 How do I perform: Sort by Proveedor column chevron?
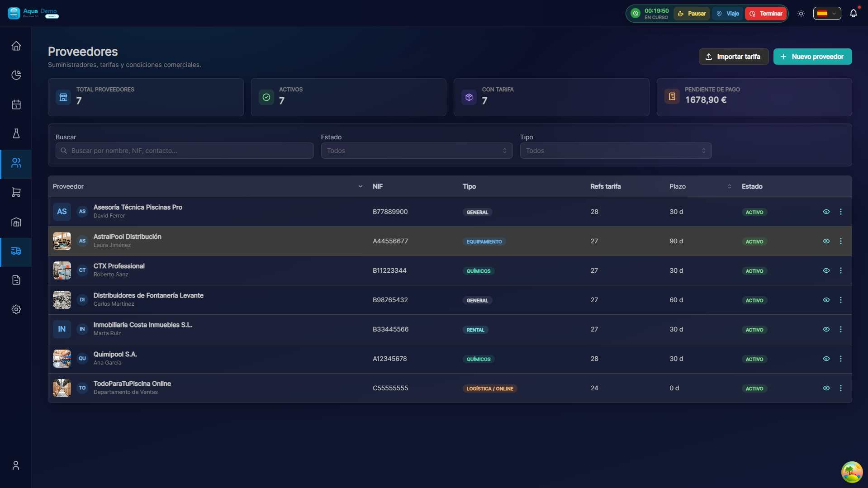tap(360, 186)
